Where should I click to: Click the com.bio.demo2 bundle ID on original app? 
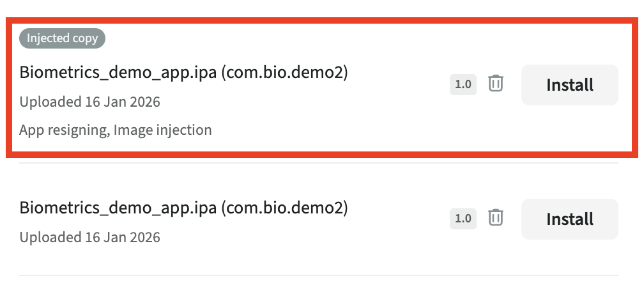pyautogui.click(x=284, y=208)
